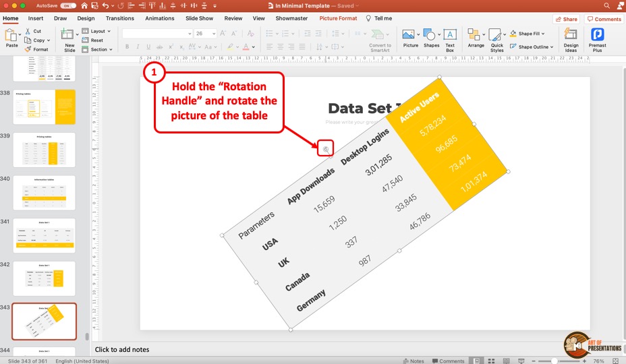The image size is (626, 364).
Task: Click the Increase font size icon
Action: 223,34
